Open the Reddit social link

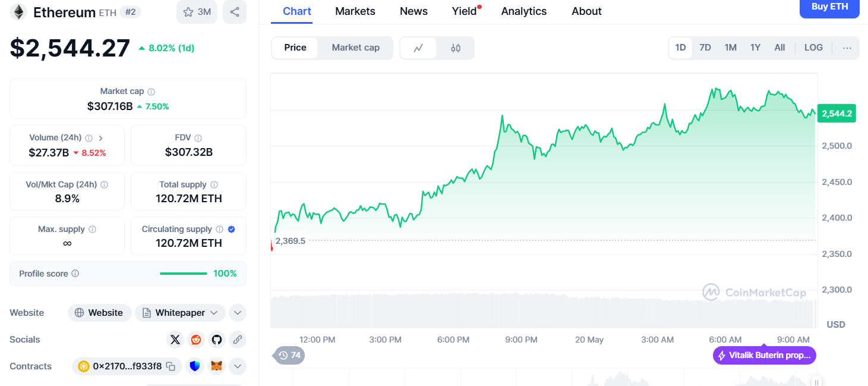(195, 340)
